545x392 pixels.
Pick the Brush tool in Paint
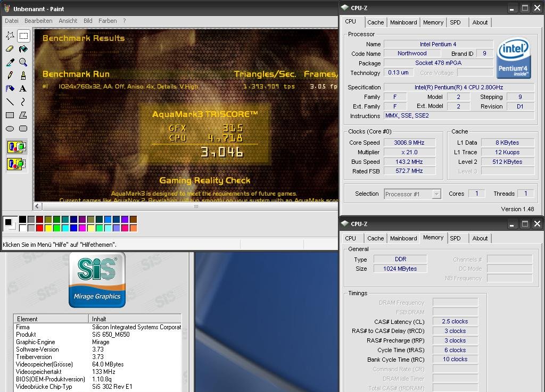coord(23,76)
